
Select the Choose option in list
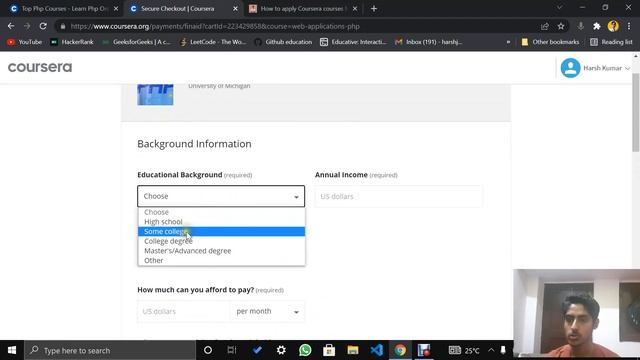(x=221, y=212)
